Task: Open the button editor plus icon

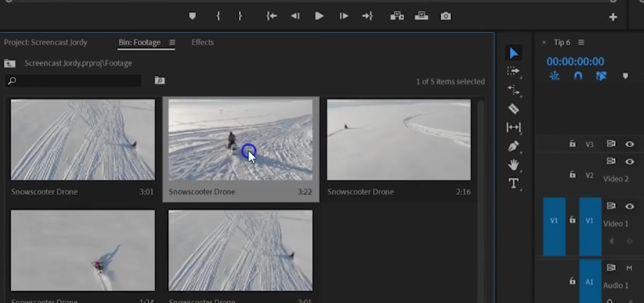Action: click(612, 17)
